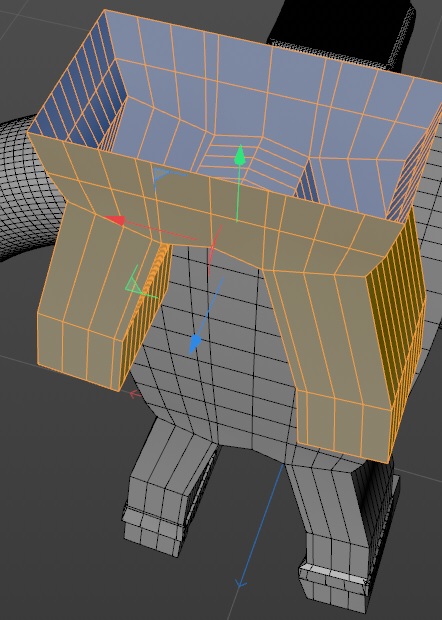Image resolution: width=442 pixels, height=620 pixels.
Task: Click the thin blue axis arrow tip near the floor
Action: coord(240,584)
